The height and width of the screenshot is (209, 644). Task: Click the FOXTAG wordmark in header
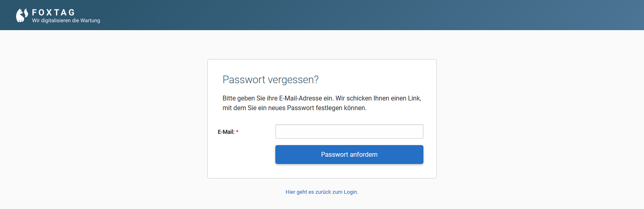(x=54, y=12)
